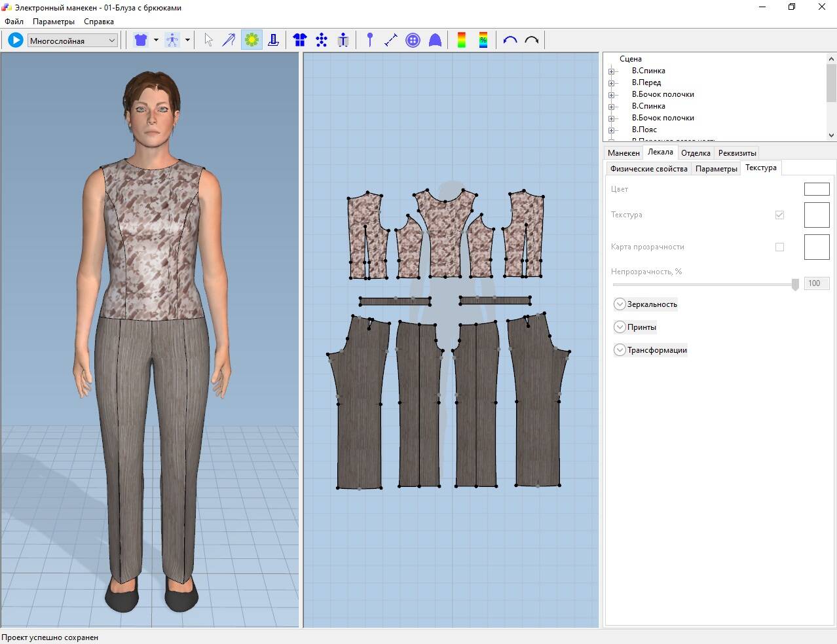Click the Непрозрачность slider handle
837x644 pixels.
pos(795,284)
